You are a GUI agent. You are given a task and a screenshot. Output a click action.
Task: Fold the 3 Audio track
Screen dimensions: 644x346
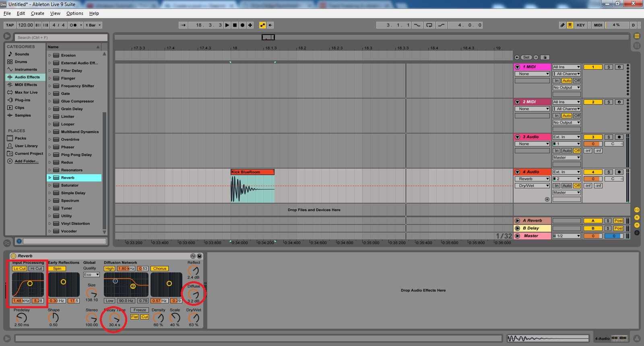point(518,137)
